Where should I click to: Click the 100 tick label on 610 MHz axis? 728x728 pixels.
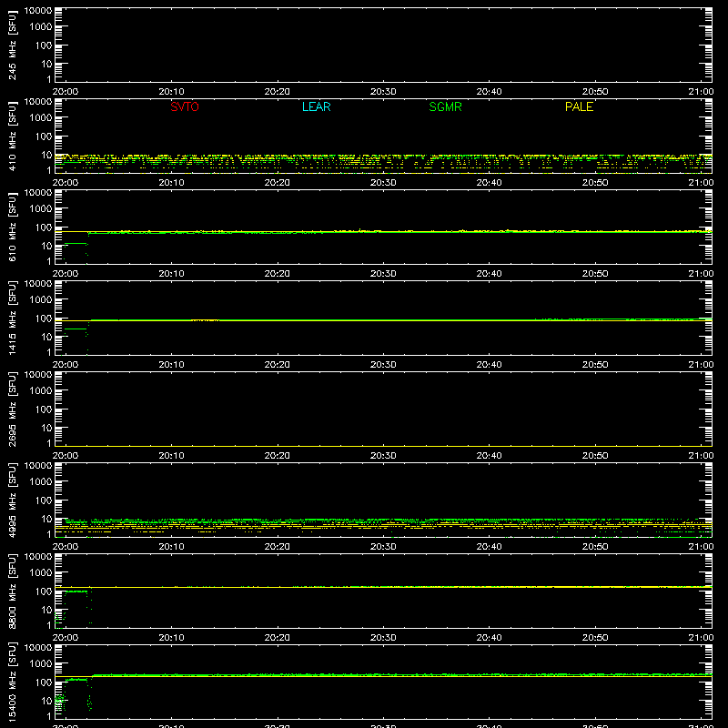pos(44,227)
